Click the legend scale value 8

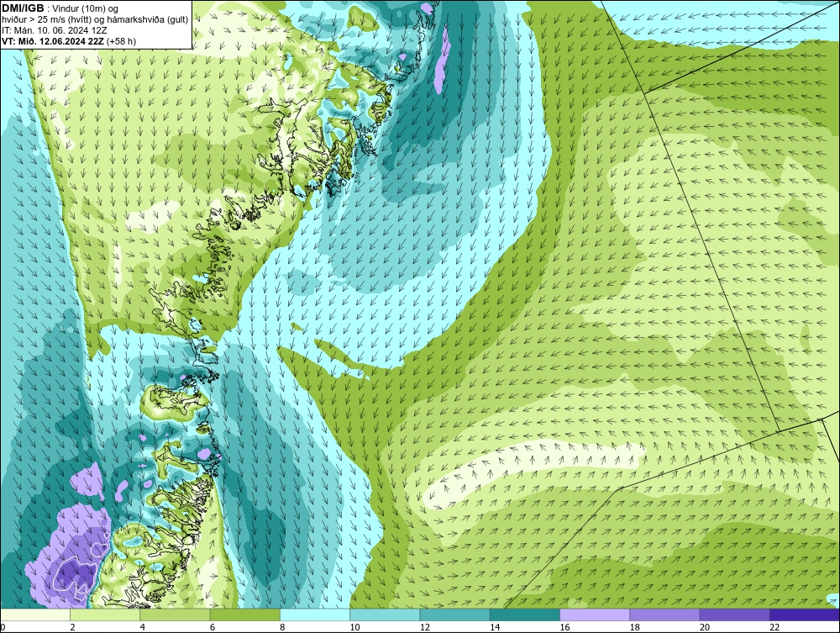(282, 628)
